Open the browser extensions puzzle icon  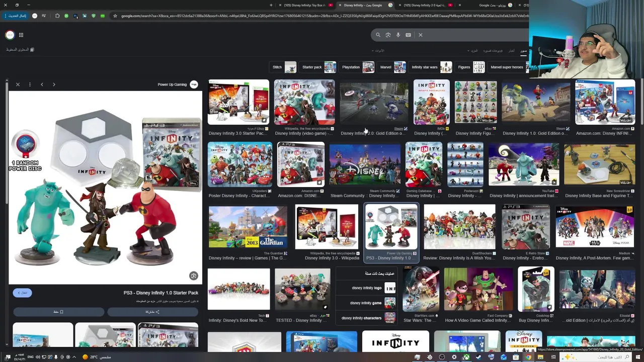click(x=57, y=16)
